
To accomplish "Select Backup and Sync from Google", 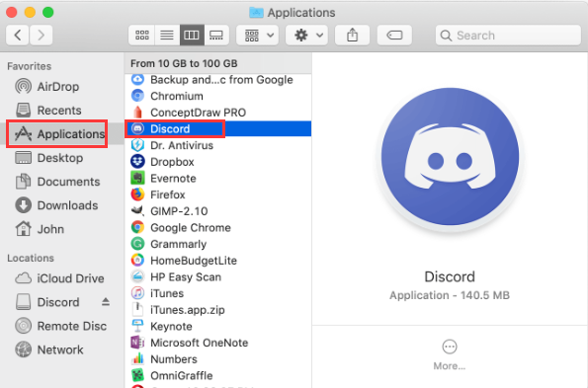I will (x=217, y=80).
